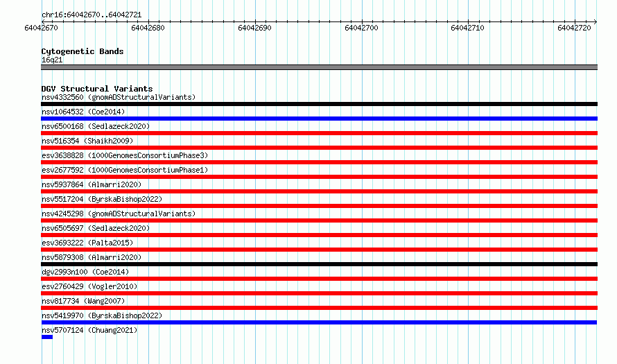Image resolution: width=617 pixels, height=364 pixels.
Task: Open the nsv5419970 (ByrskaBishop2022) label
Action: (102, 315)
